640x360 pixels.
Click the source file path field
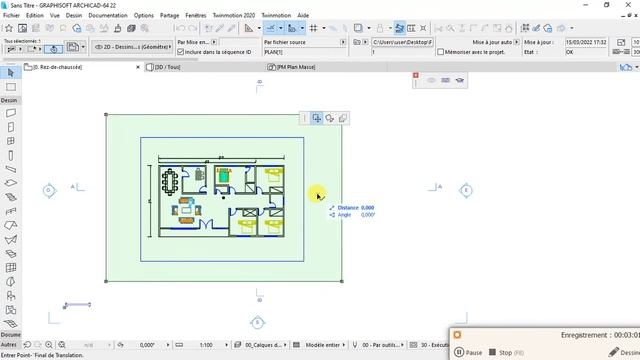pos(402,42)
